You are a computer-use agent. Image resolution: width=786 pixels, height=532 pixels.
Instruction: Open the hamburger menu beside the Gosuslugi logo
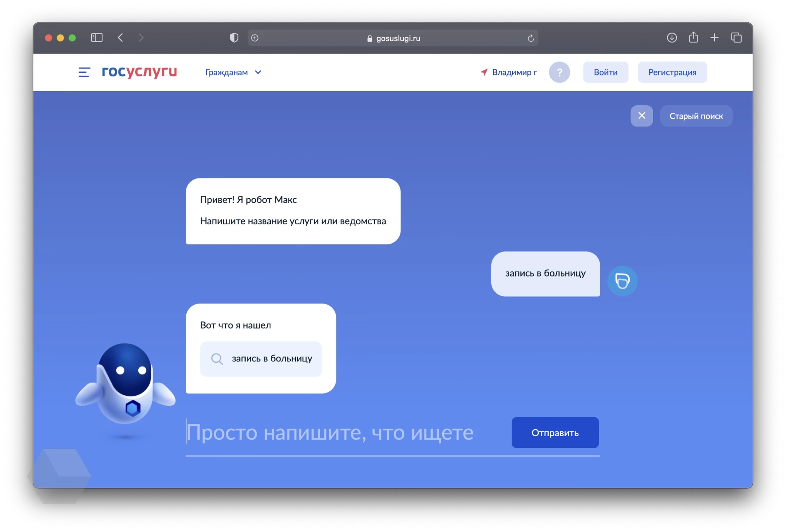pos(84,72)
